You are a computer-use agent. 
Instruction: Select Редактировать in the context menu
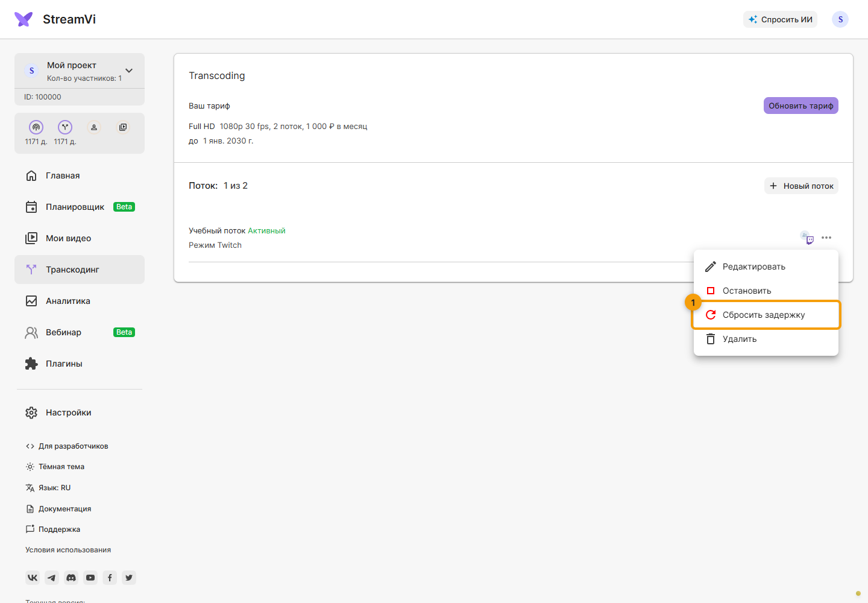(x=766, y=267)
